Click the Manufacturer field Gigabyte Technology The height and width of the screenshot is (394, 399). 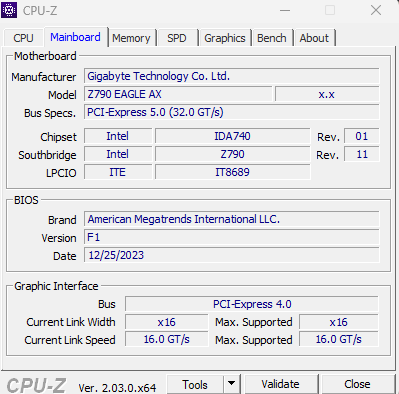click(232, 76)
